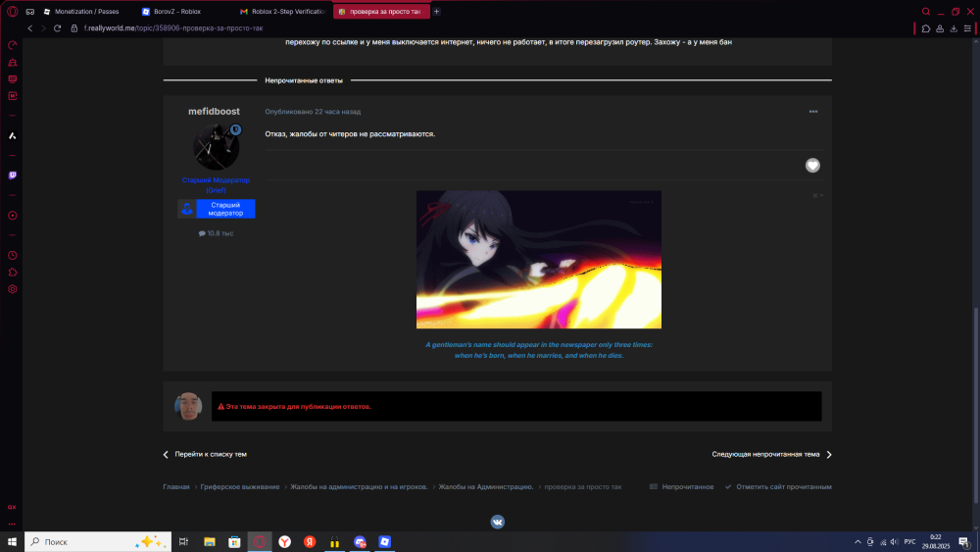Select the проверка за просто так tab
Image resolution: width=980 pixels, height=552 pixels.
381,11
